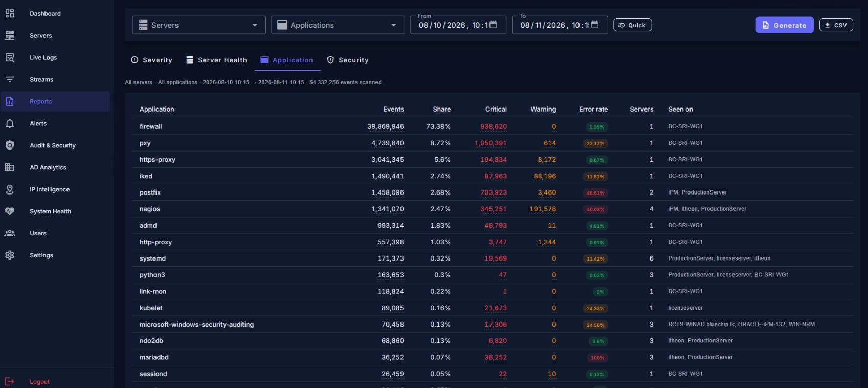Click the Generate button

coord(785,25)
